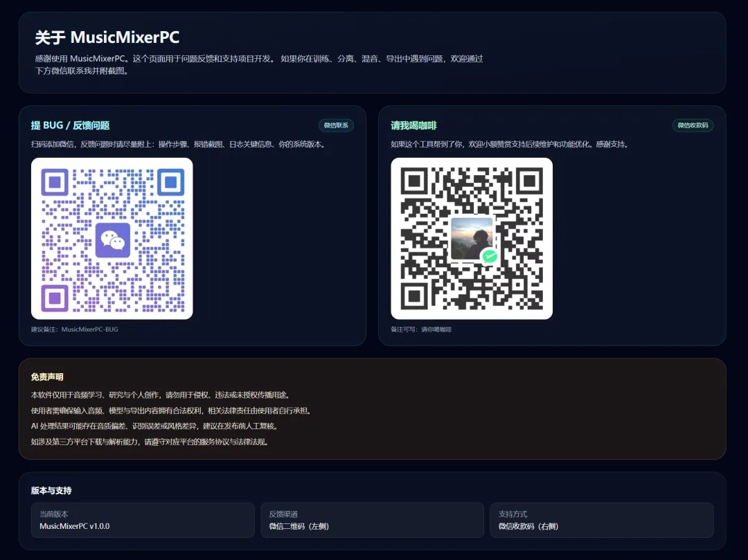Click the 关于 MusicMixerPC heading
The image size is (748, 560).
[x=107, y=37]
